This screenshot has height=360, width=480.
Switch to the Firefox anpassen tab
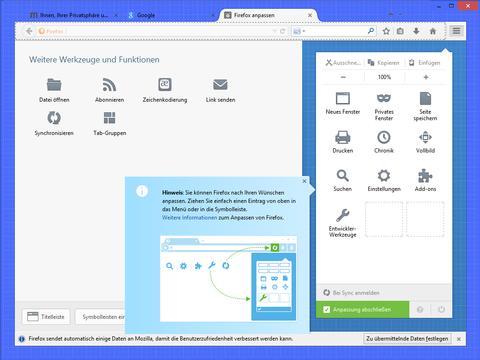point(268,15)
